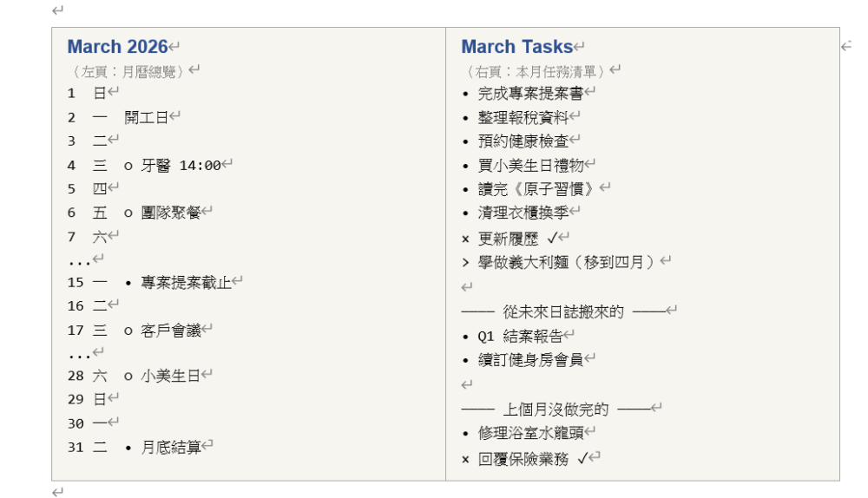Click the 從未來日誌搬來的 section divider
The width and height of the screenshot is (868, 498).
563,311
